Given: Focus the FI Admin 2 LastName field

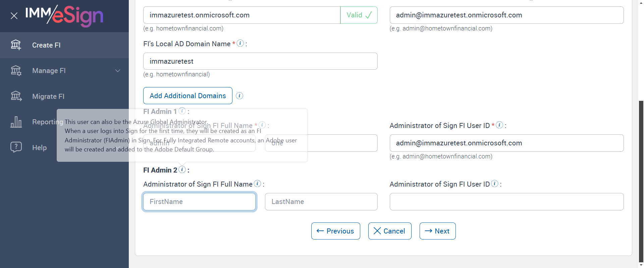Looking at the screenshot, I should pyautogui.click(x=321, y=202).
